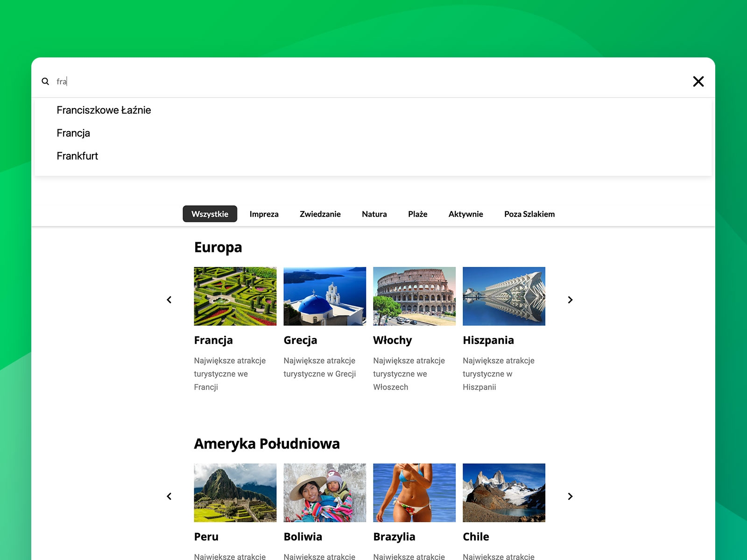The width and height of the screenshot is (747, 560).
Task: Click the search magnifier icon
Action: pos(45,81)
